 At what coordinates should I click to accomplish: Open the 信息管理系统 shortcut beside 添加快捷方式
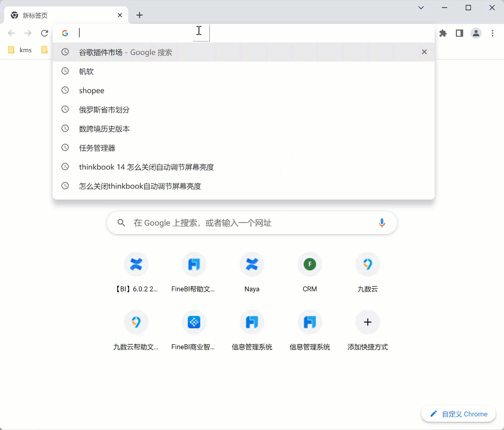point(310,331)
